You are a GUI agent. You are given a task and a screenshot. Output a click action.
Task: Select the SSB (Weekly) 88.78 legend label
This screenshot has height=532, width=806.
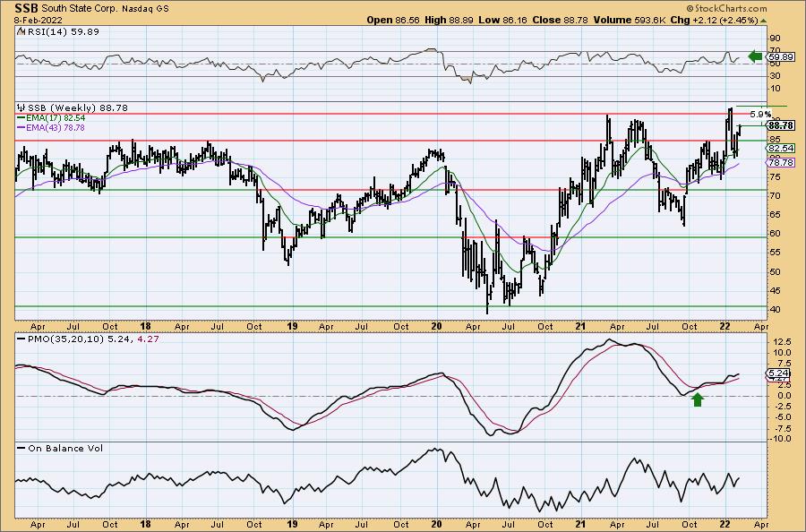pos(78,107)
